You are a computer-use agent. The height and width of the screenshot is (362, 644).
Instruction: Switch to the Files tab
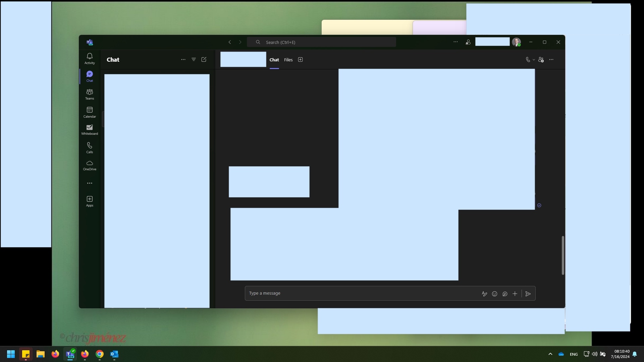pos(288,60)
